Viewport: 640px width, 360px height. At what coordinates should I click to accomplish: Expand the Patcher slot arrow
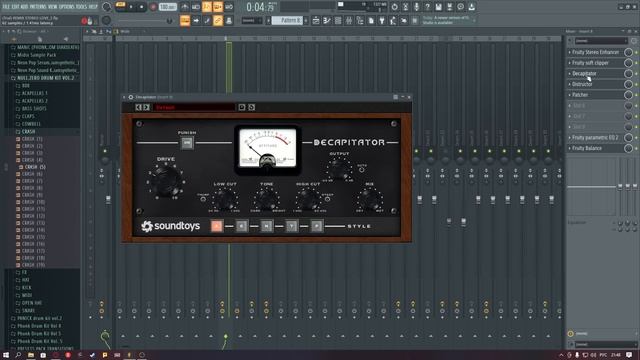tap(570, 95)
